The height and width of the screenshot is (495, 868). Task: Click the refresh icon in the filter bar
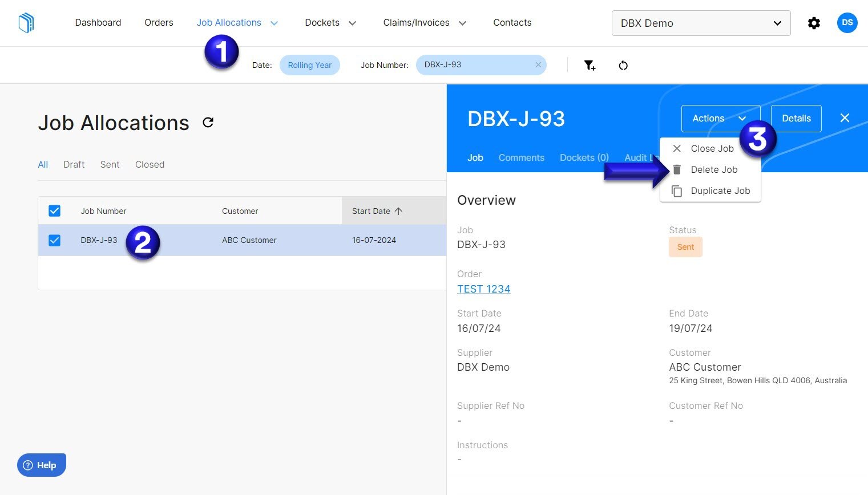(x=623, y=65)
